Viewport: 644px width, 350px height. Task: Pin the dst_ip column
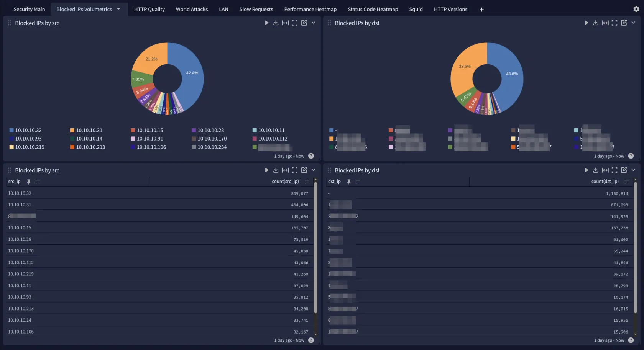click(x=348, y=182)
